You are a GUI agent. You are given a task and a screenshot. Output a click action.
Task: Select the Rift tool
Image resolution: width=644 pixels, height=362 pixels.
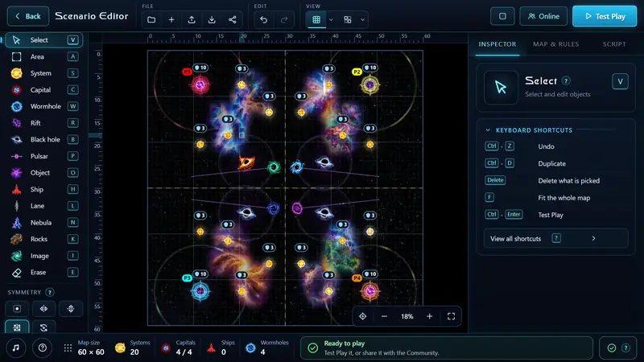click(44, 123)
